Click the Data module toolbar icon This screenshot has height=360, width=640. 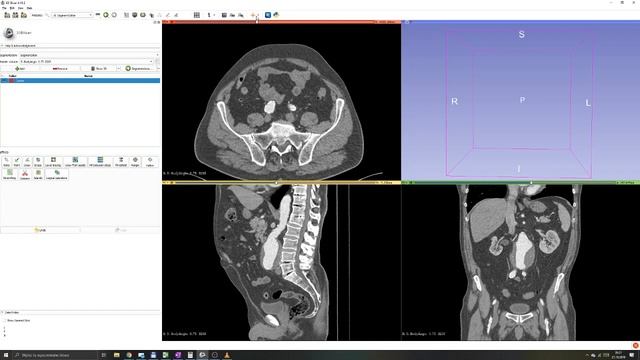tap(127, 15)
